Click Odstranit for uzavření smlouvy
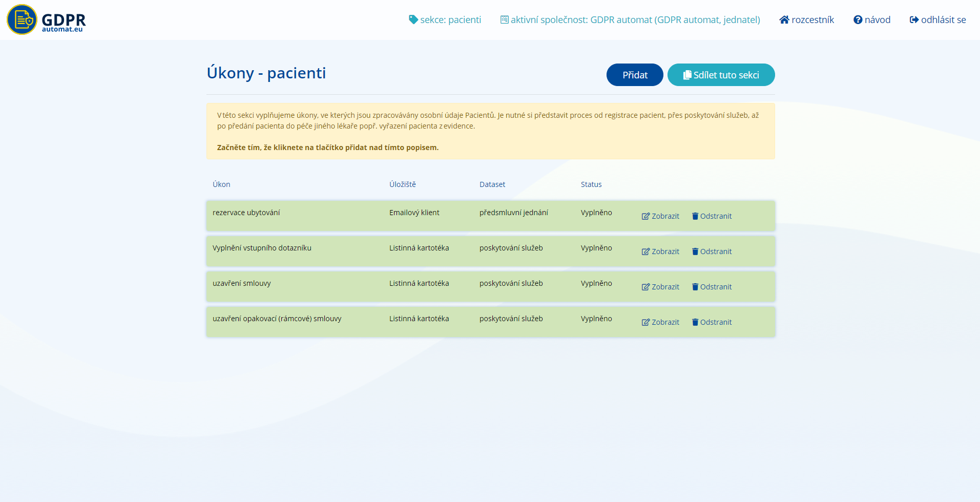980x502 pixels. tap(712, 287)
